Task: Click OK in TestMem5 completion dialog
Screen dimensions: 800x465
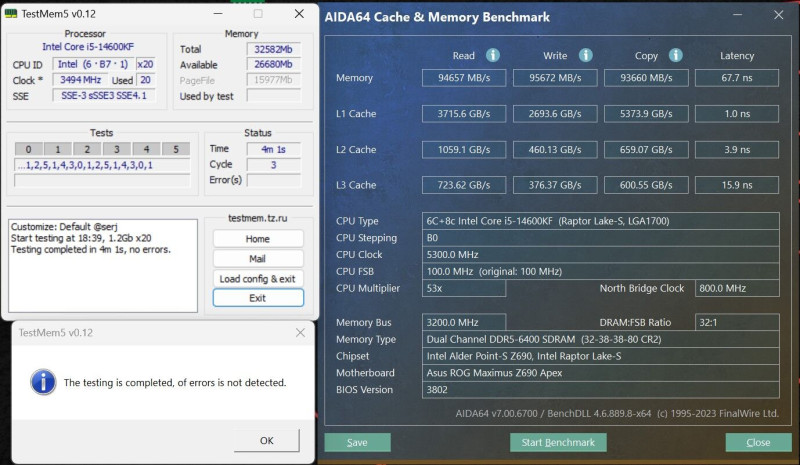Action: (266, 440)
